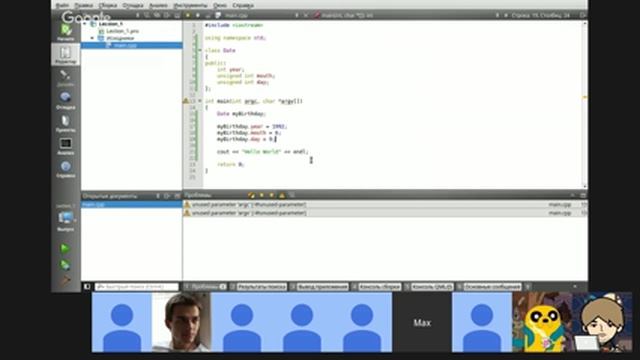Synchronize project tree with editor
Screen dimensions: 640x360
click(x=157, y=15)
